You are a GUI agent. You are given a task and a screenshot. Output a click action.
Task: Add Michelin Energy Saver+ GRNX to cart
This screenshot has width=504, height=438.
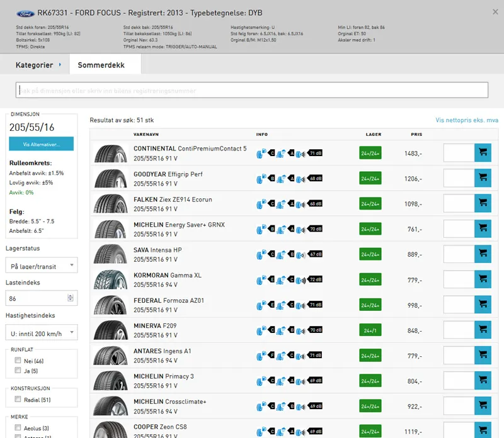click(x=483, y=228)
